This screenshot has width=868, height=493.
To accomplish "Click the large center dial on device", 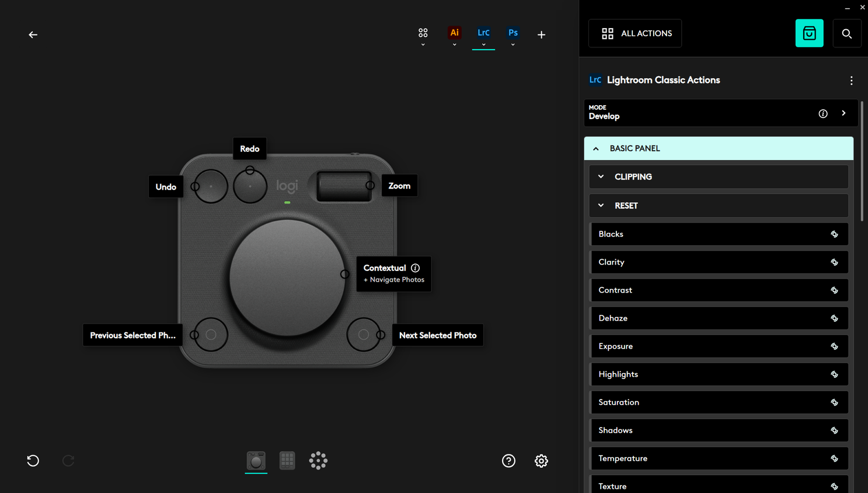I will 287,278.
